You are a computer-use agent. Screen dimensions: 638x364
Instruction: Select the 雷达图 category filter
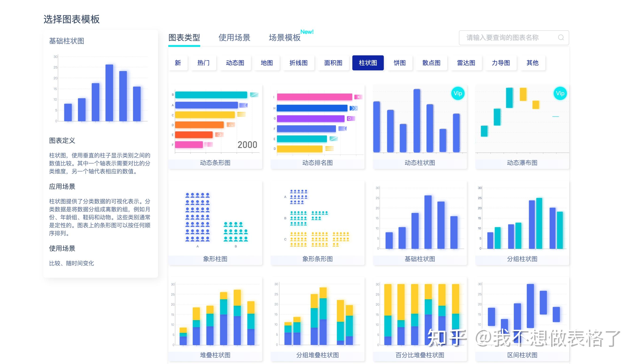[466, 63]
